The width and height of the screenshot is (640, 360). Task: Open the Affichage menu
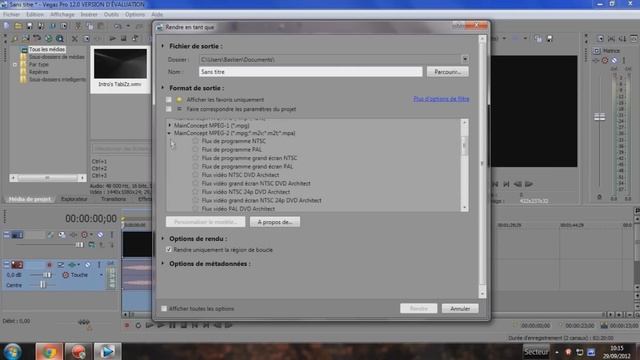pyautogui.click(x=62, y=14)
